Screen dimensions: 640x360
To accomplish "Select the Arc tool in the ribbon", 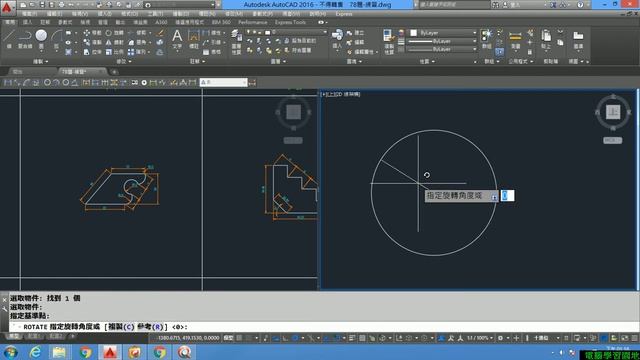I will [x=56, y=39].
